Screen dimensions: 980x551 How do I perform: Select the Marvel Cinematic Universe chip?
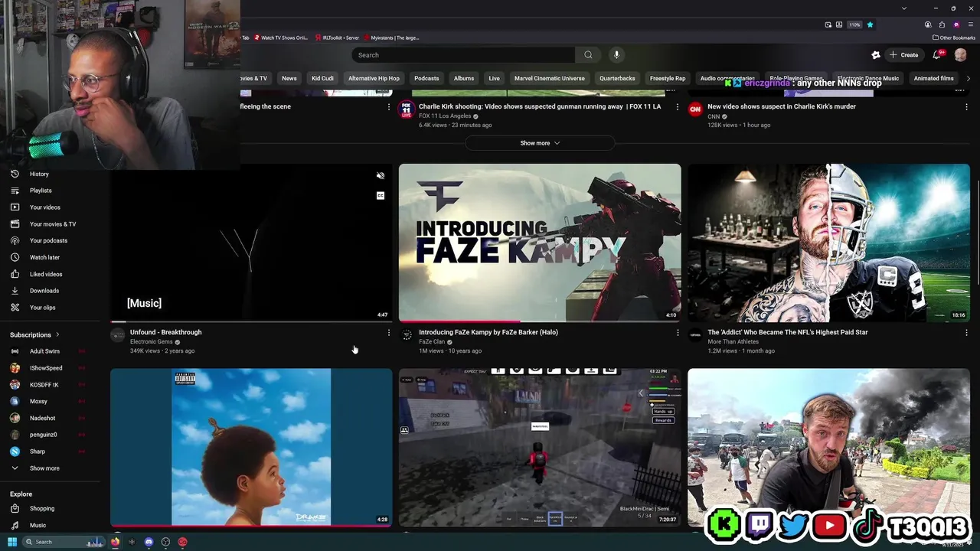point(549,78)
